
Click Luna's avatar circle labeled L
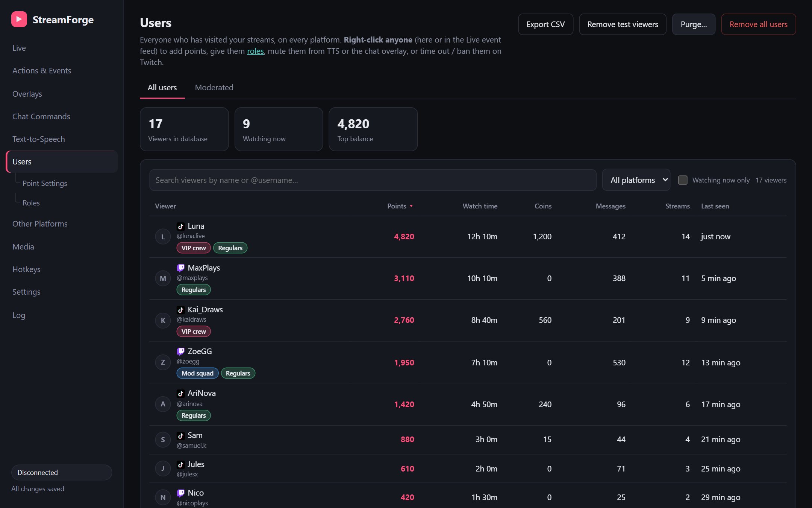pyautogui.click(x=163, y=237)
